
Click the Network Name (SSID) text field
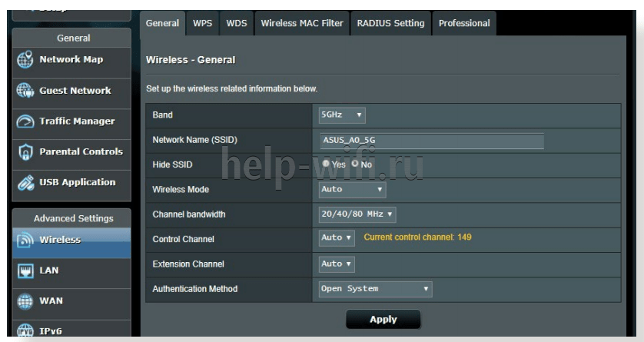431,141
